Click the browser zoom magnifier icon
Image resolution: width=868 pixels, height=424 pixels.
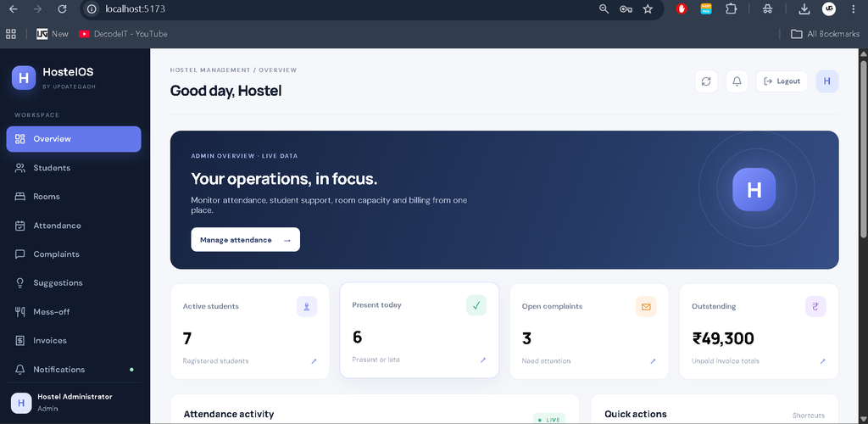coord(604,8)
